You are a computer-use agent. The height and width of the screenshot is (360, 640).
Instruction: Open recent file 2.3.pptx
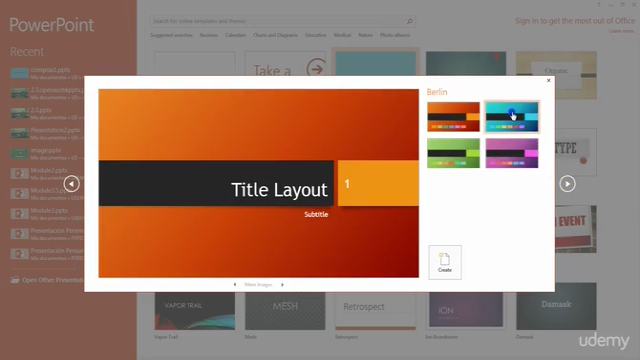coord(47,113)
